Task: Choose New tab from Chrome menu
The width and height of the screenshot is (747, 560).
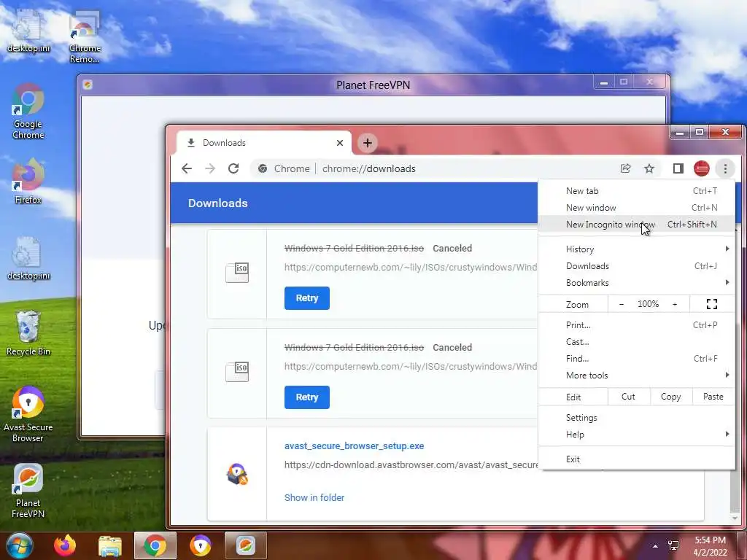Action: point(636,191)
